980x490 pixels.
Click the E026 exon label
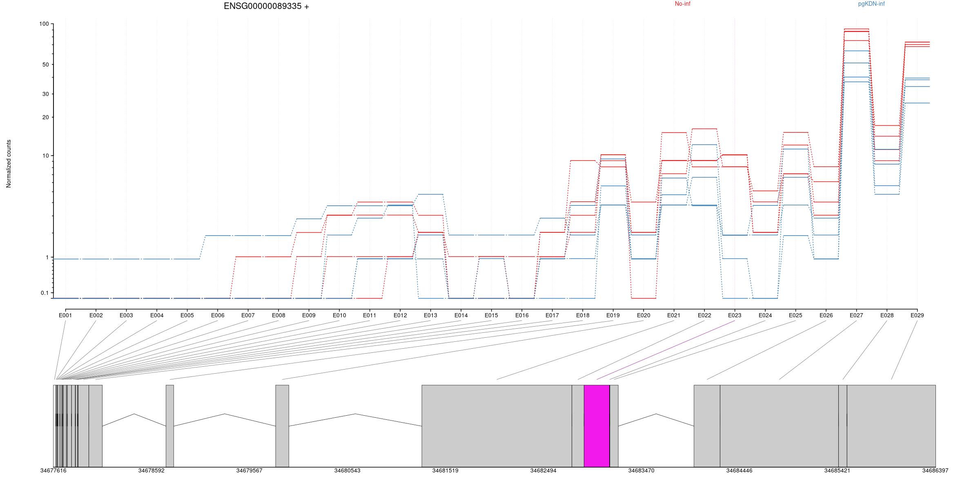pyautogui.click(x=826, y=315)
